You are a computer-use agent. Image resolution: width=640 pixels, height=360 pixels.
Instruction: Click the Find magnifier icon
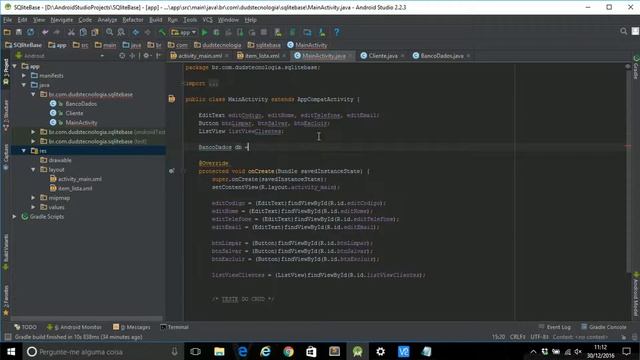click(x=109, y=32)
